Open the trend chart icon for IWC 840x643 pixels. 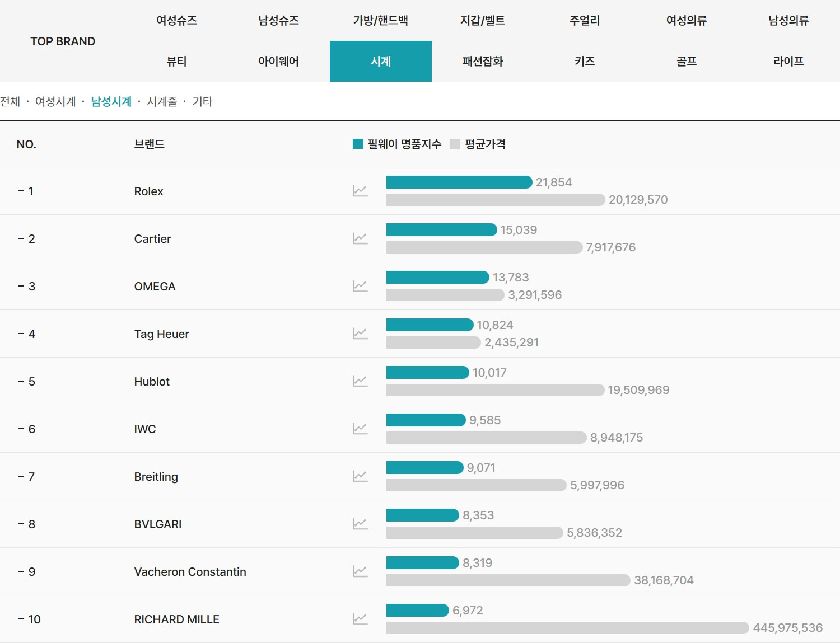[360, 429]
